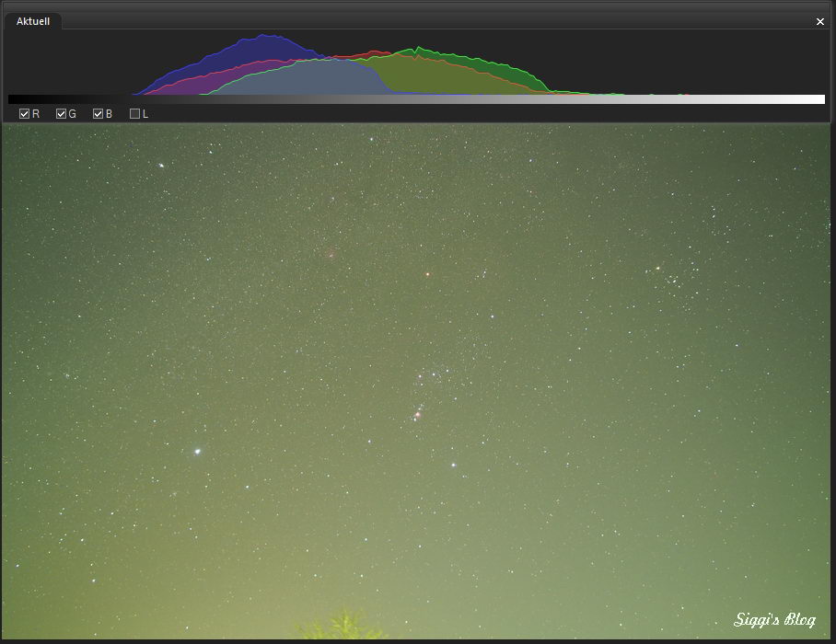Click the Orion Nebula in the image

(x=417, y=415)
